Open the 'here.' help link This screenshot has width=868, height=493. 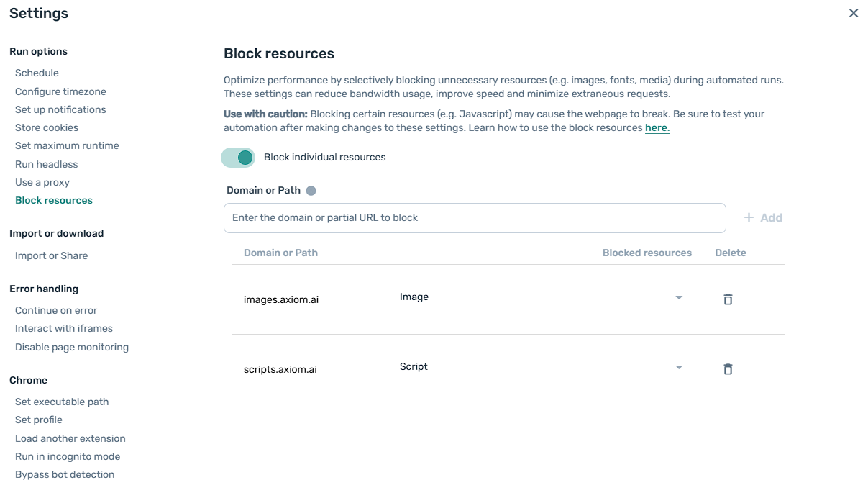point(657,128)
